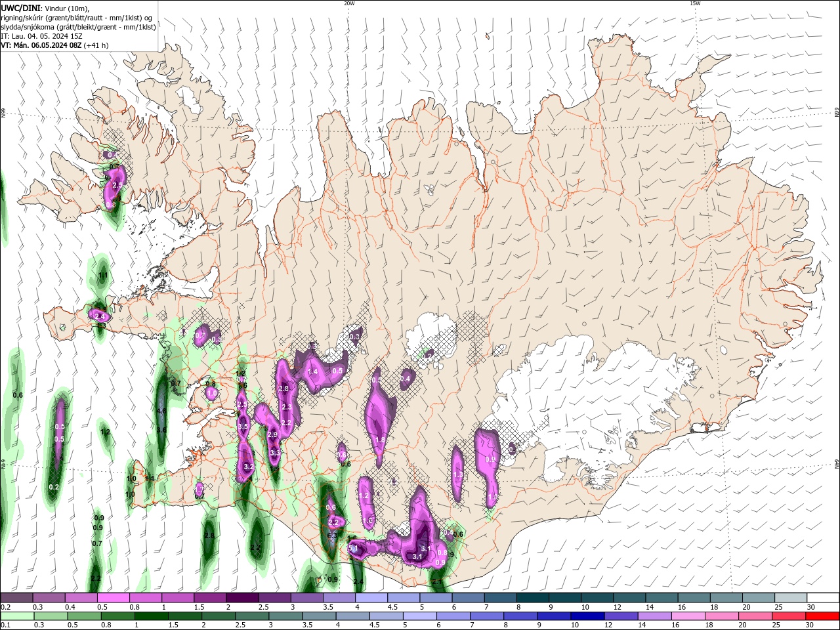The width and height of the screenshot is (840, 630).
Task: Click the pale green 0.1 rain legend swatch
Action: [17, 616]
